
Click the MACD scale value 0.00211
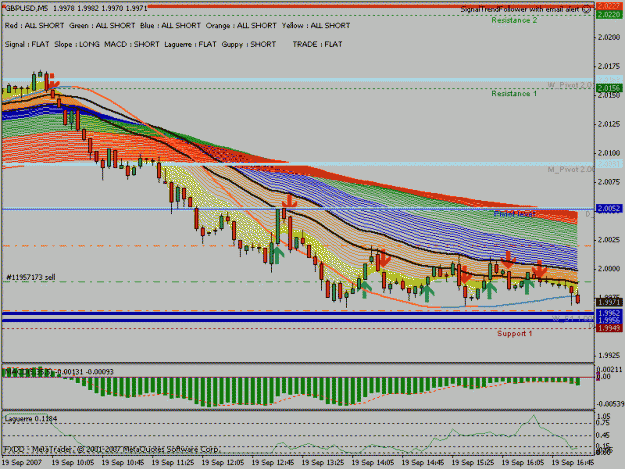click(x=610, y=370)
